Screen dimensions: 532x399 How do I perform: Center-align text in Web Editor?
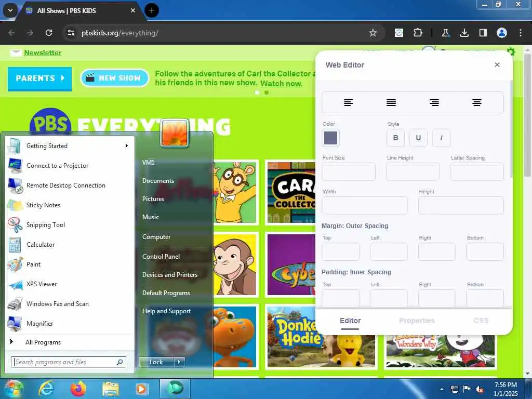(x=477, y=102)
